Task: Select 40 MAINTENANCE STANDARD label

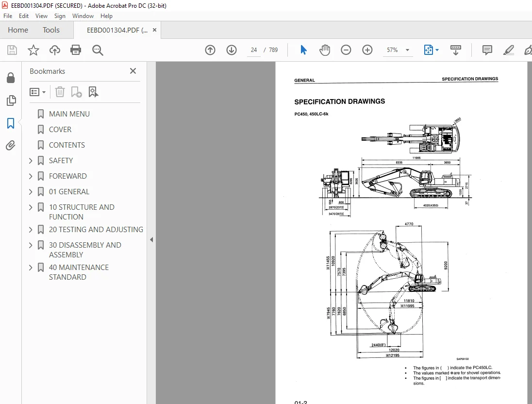Action: [79, 272]
